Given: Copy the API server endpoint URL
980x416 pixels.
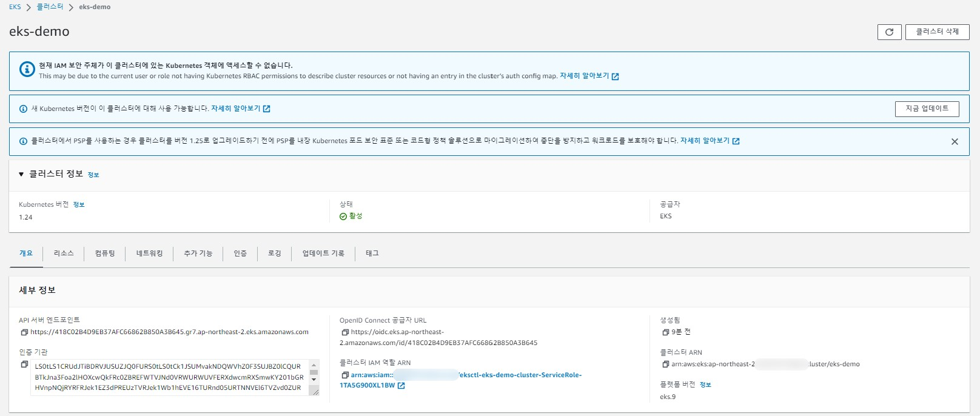Looking at the screenshot, I should (x=24, y=332).
